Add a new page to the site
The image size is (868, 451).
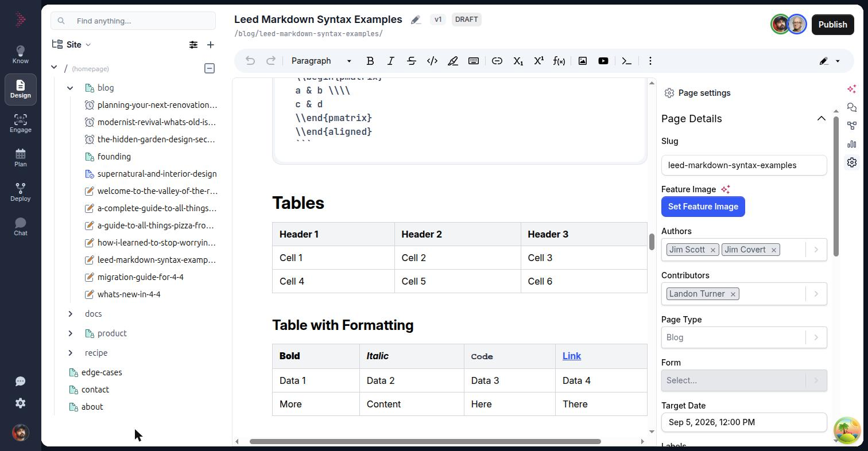coord(211,45)
